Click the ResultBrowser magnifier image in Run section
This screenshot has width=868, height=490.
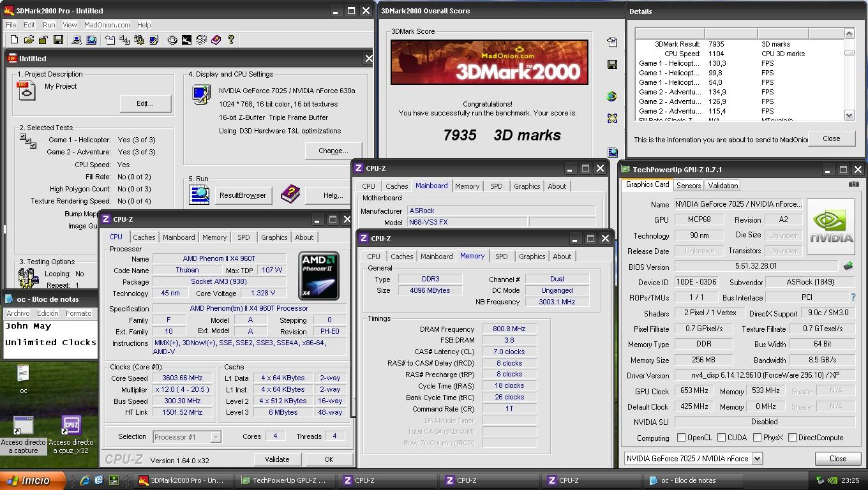200,194
